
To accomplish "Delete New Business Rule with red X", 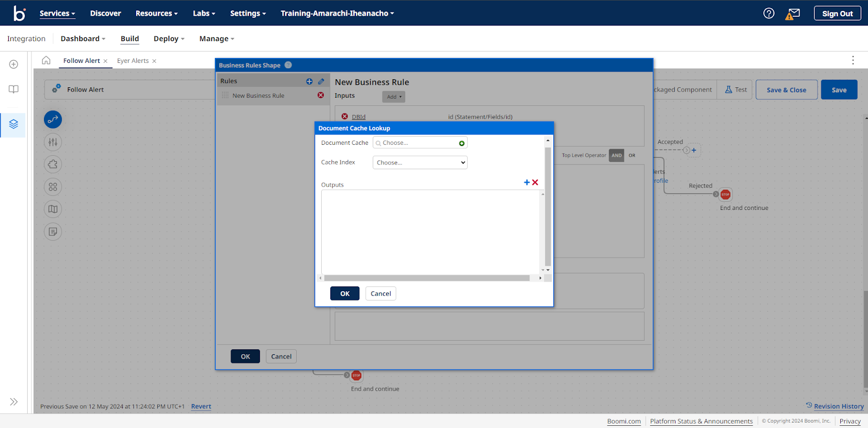I will (x=321, y=95).
